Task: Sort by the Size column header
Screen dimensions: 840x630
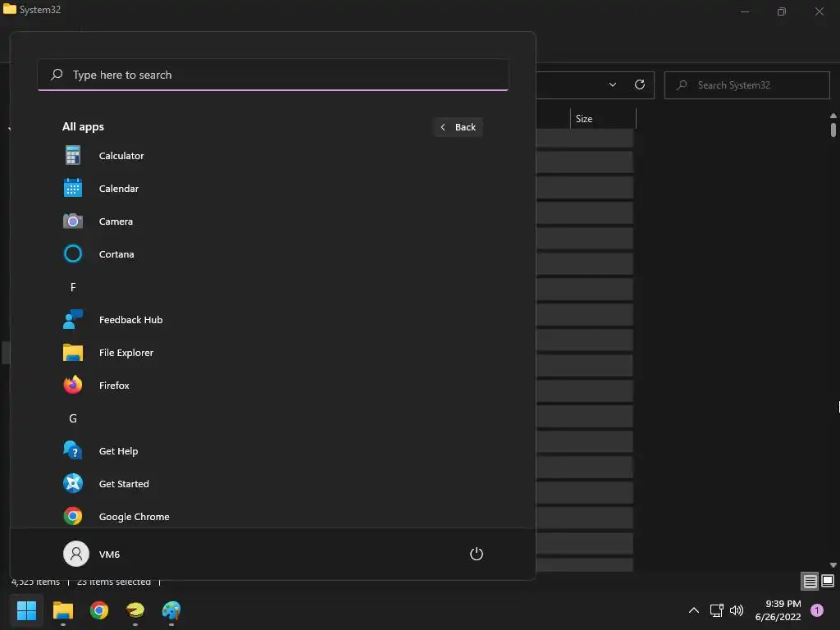Action: 603,118
